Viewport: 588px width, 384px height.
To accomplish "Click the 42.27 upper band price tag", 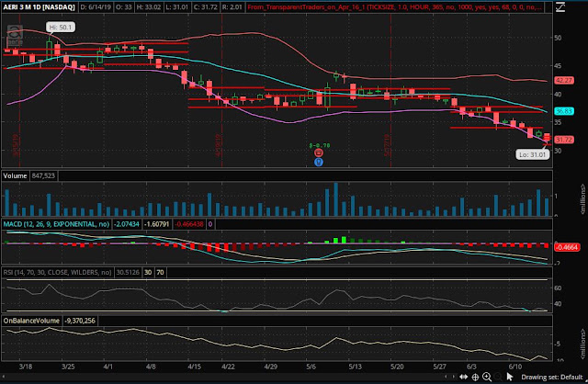I will click(x=563, y=80).
